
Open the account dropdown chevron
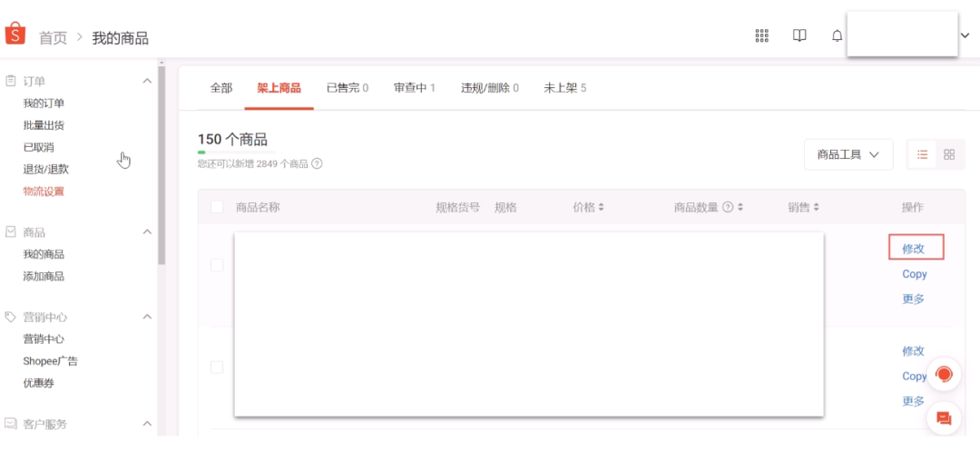(965, 35)
